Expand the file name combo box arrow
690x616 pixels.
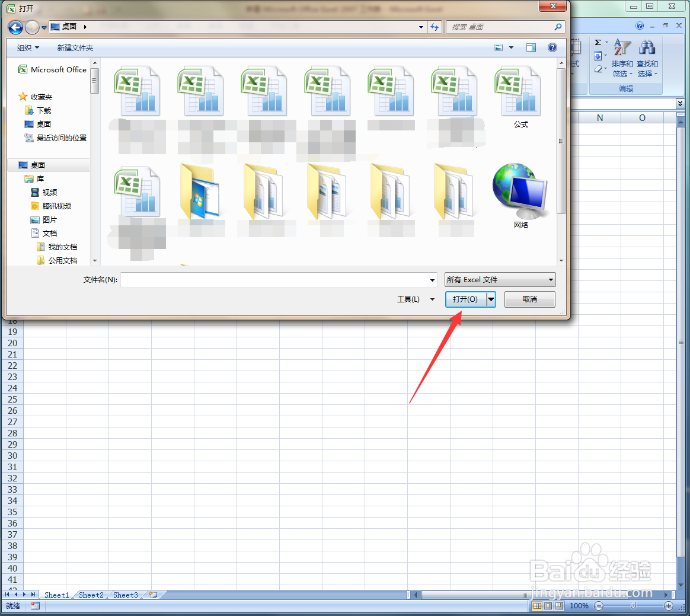(x=432, y=280)
